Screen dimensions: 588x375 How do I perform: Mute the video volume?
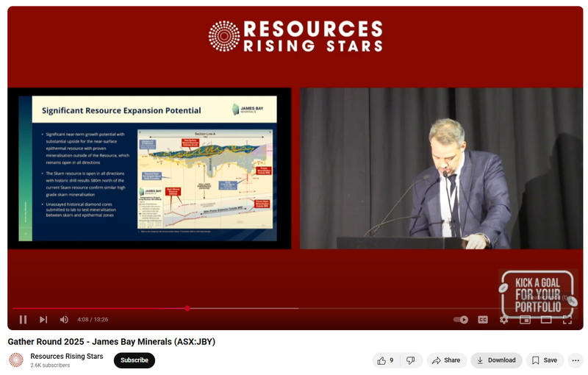click(64, 320)
